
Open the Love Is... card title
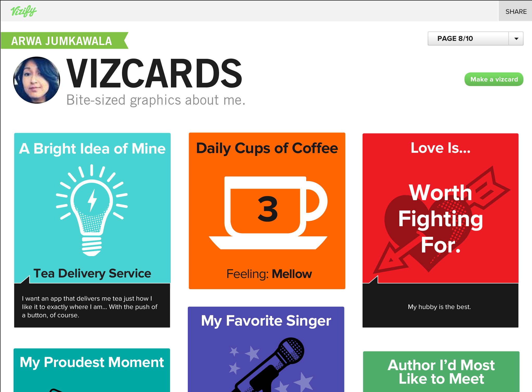(440, 148)
